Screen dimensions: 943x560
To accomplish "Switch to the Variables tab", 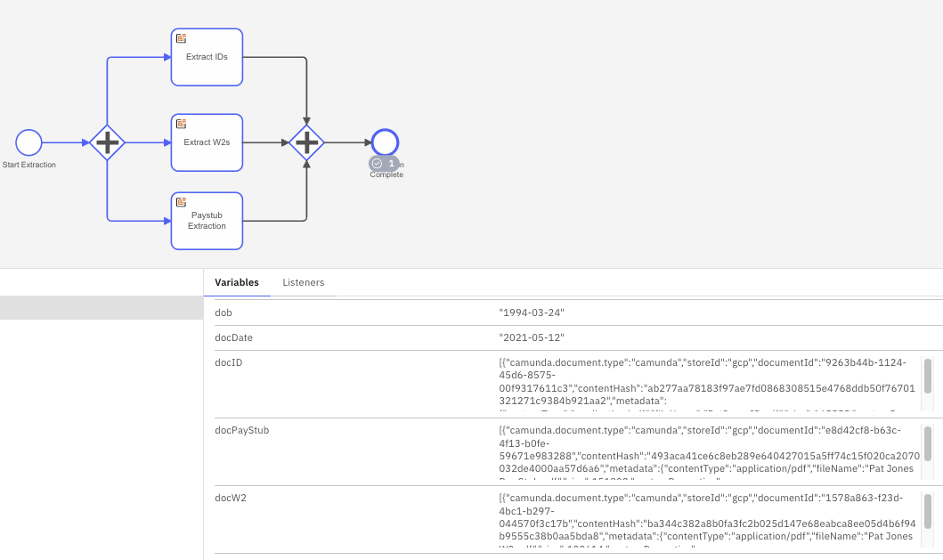I will (x=237, y=282).
